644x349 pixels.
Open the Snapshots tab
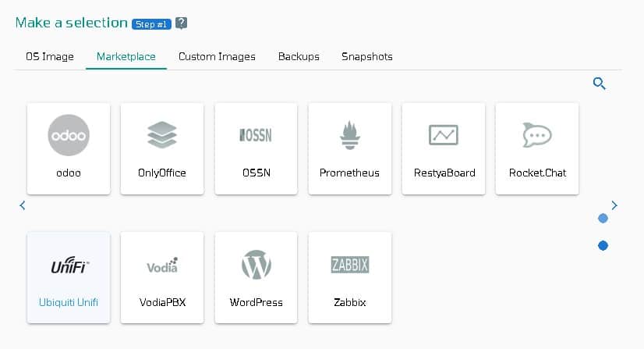(366, 56)
